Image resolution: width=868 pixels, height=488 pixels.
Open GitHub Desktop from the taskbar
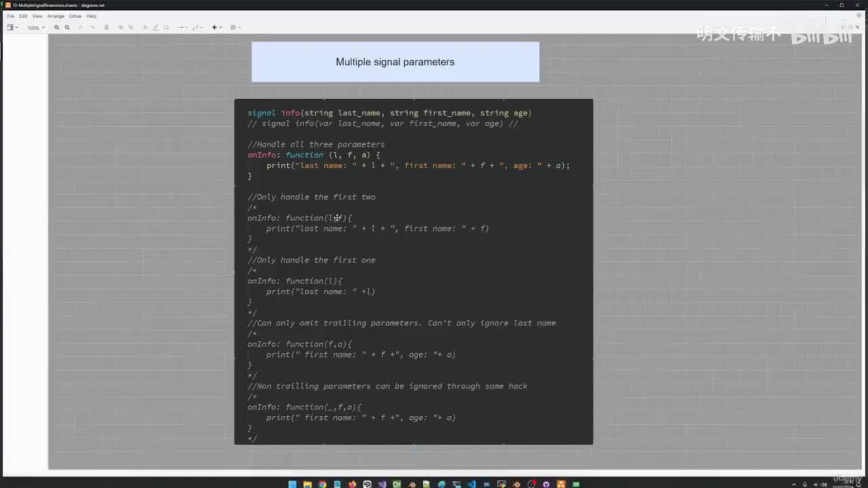coord(546,484)
